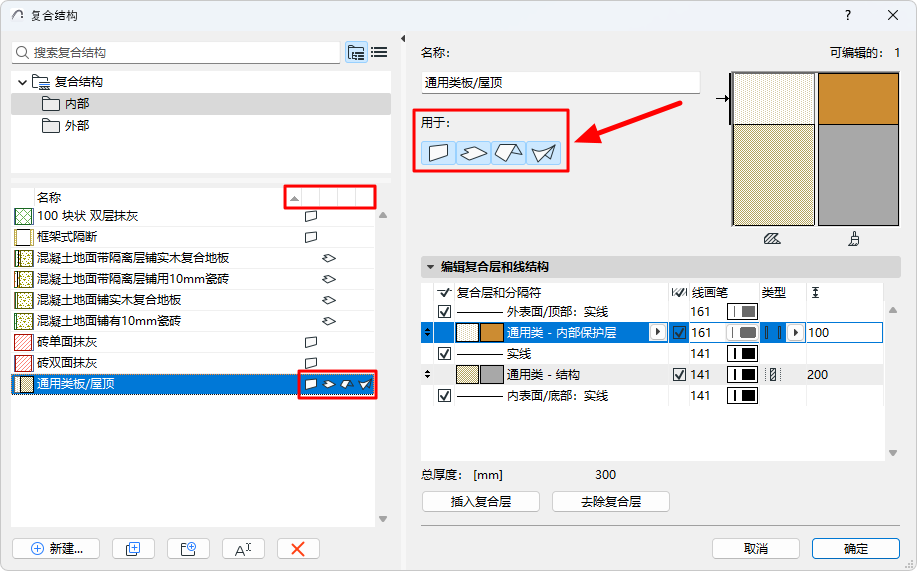
Task: Confirm with the 确定 button
Action: (856, 549)
